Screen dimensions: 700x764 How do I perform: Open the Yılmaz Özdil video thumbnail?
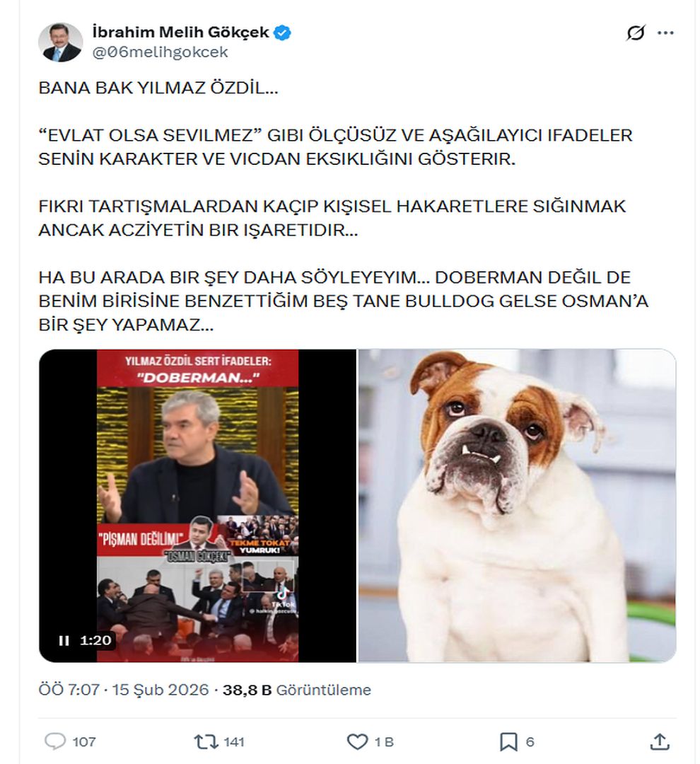pyautogui.click(x=198, y=506)
